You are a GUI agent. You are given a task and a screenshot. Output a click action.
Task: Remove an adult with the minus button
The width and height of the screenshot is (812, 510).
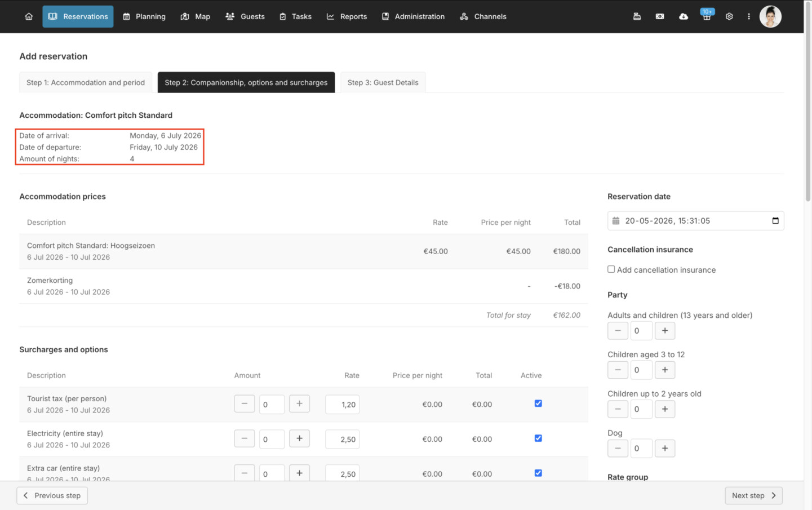click(x=618, y=331)
